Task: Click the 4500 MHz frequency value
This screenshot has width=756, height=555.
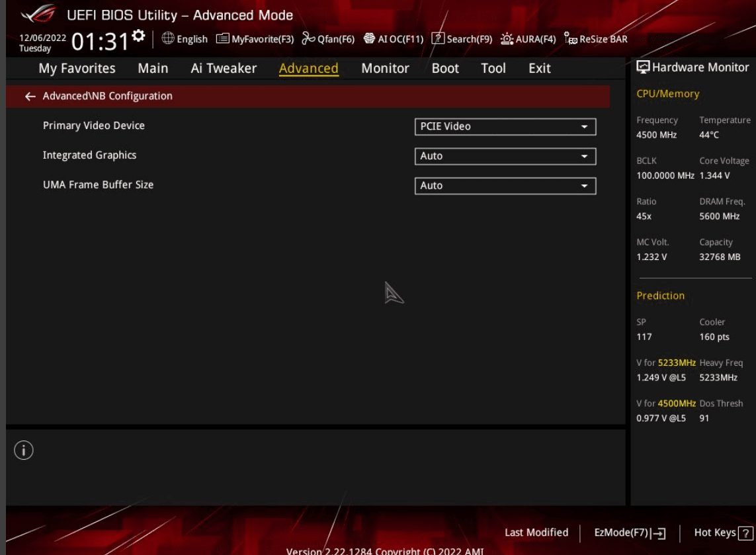Action: [656, 135]
